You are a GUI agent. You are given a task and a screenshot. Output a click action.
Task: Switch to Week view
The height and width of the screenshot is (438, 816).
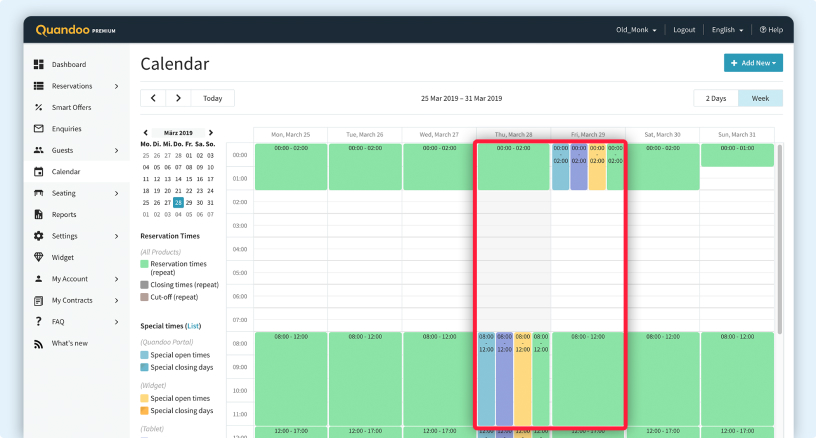point(760,98)
